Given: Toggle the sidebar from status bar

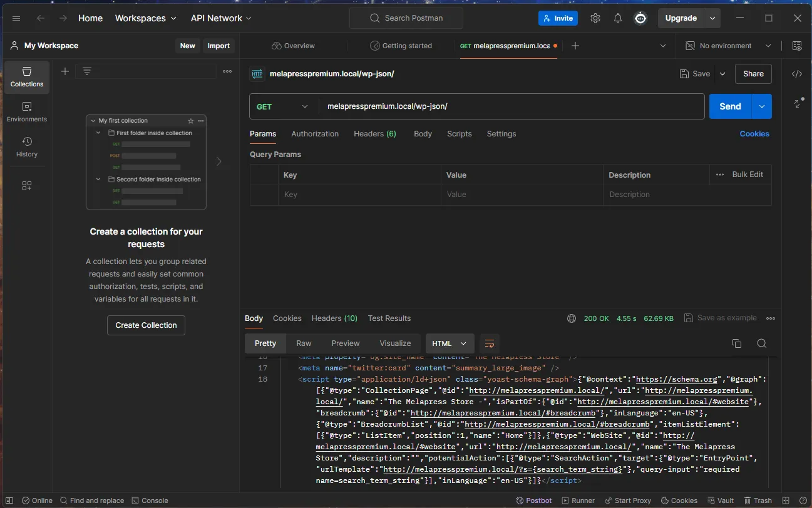Looking at the screenshot, I should click(x=9, y=500).
